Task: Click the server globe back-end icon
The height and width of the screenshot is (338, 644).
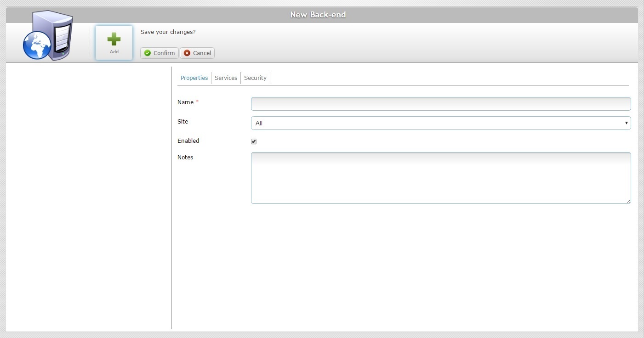Action: [x=48, y=35]
